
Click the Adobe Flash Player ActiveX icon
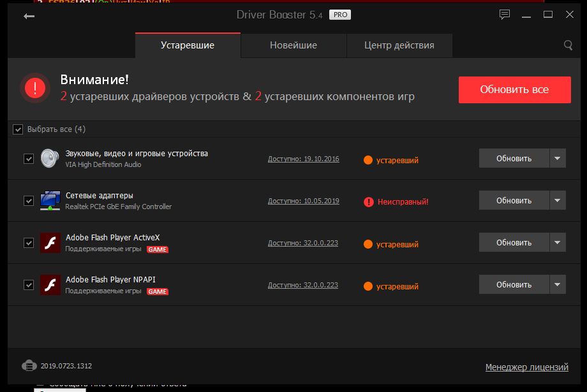click(x=50, y=243)
